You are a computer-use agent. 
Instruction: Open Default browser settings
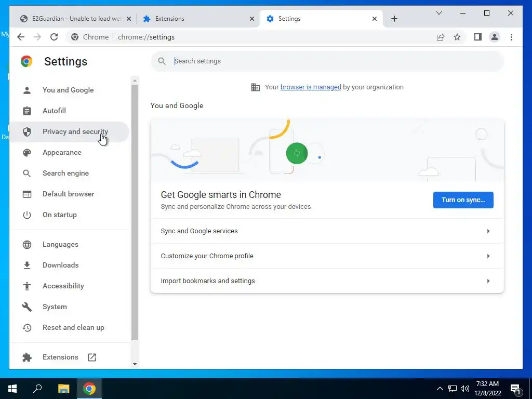click(x=69, y=194)
